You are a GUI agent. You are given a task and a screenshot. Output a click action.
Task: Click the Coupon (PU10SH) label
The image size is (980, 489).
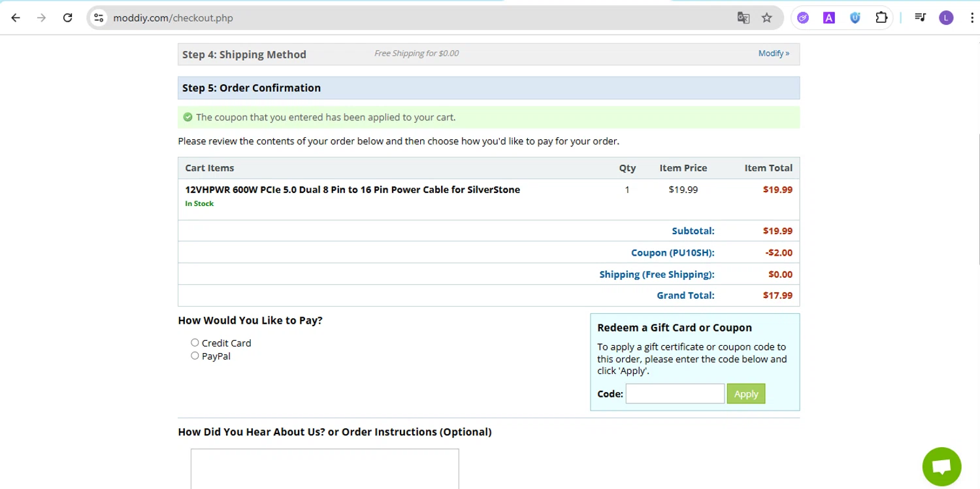tap(673, 252)
